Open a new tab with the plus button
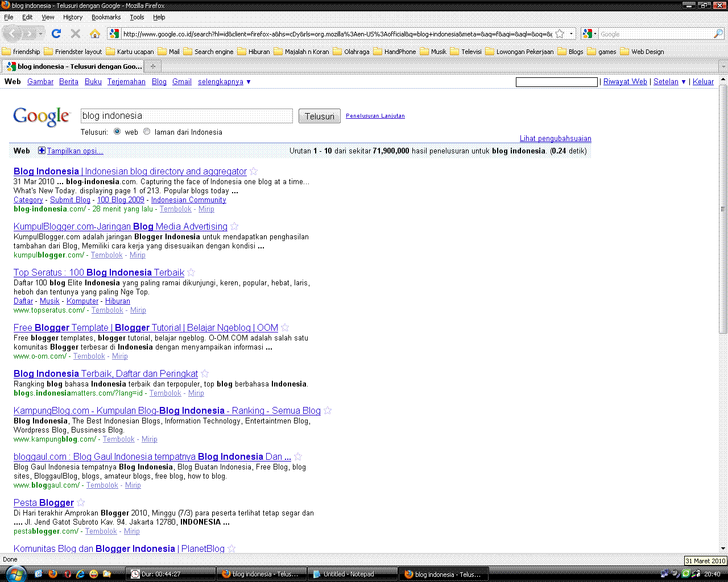Screen dimensions: 728x582 coord(152,66)
